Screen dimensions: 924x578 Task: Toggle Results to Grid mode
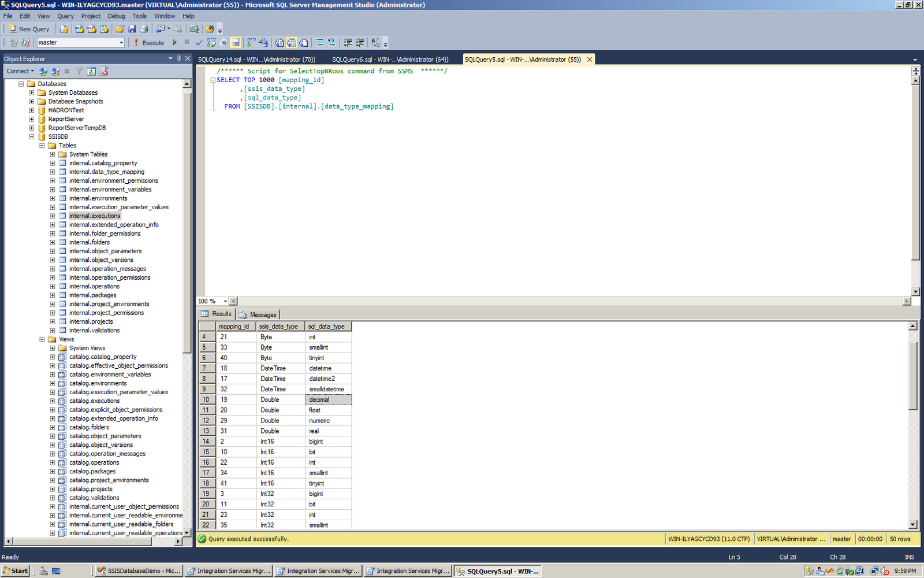(291, 42)
